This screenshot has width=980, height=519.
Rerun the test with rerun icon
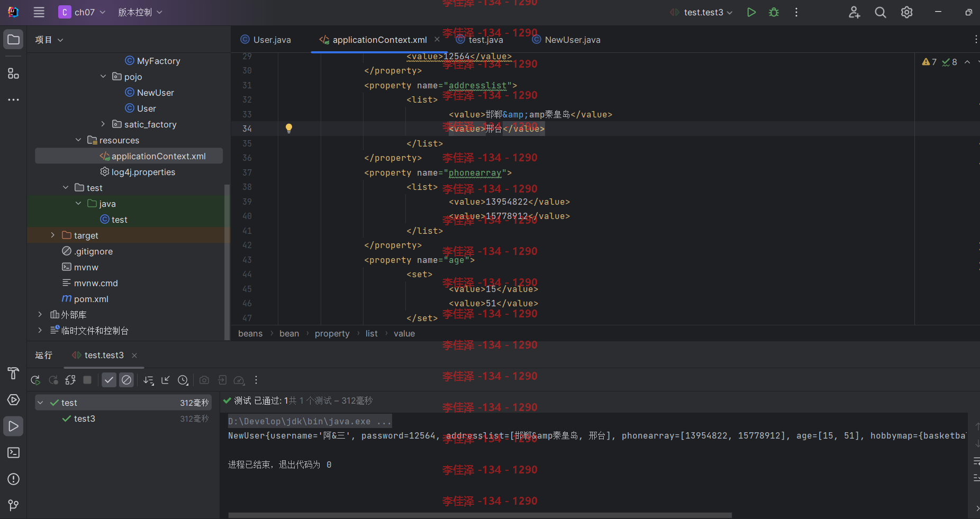pos(35,380)
